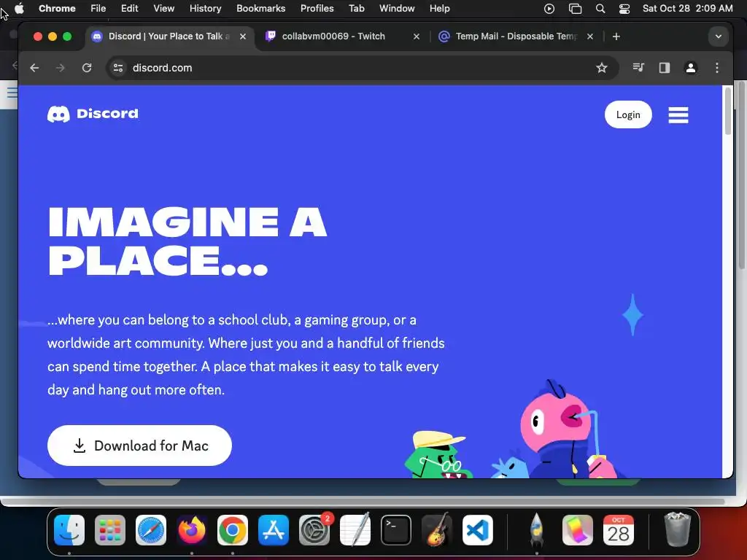Close the Discord tab
This screenshot has width=747, height=560.
243,36
